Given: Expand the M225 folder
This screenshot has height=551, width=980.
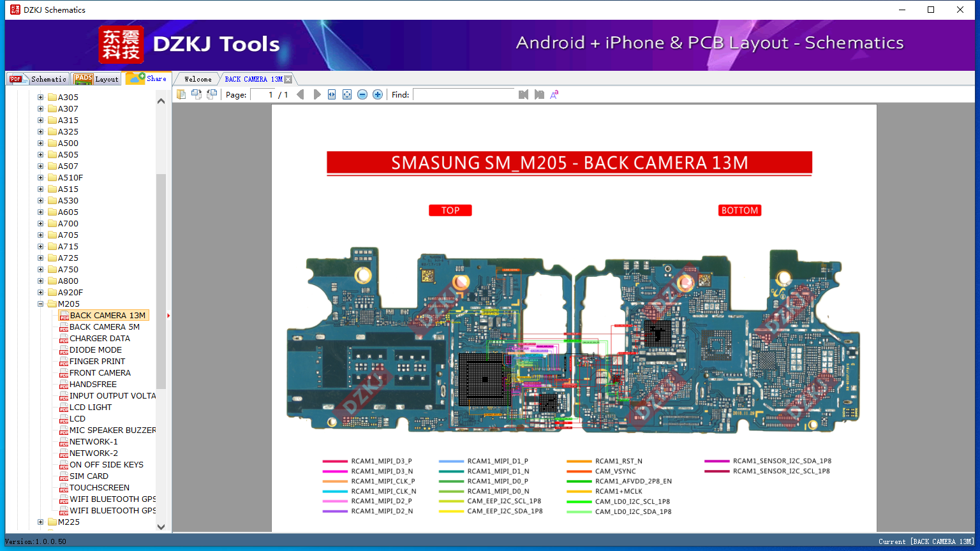Looking at the screenshot, I should coord(41,522).
